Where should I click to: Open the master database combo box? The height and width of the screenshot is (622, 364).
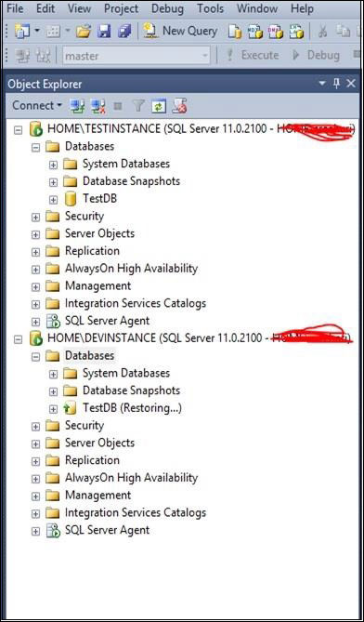[x=136, y=56]
